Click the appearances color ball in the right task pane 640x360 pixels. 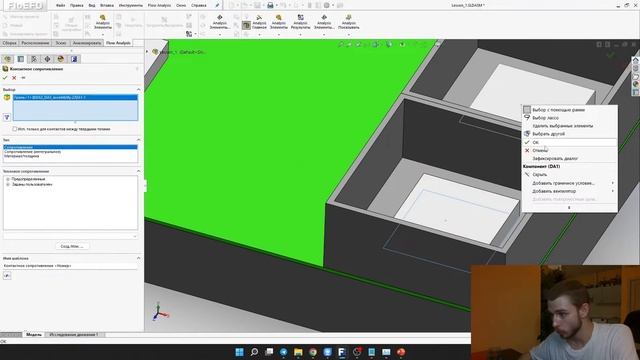click(x=636, y=84)
